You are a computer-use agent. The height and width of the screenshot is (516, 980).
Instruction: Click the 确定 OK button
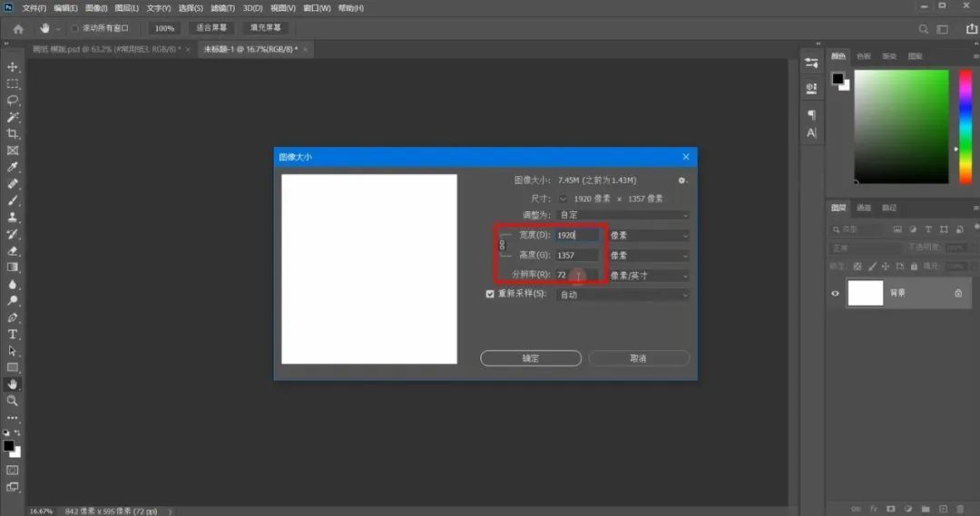(531, 358)
